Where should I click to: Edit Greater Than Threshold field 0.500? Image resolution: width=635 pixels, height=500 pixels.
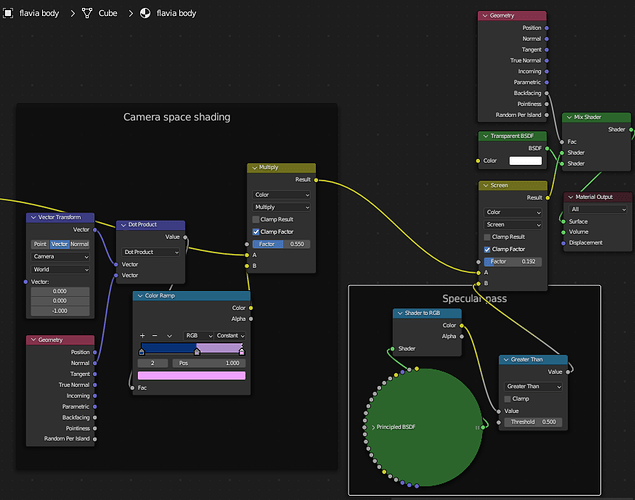(533, 422)
